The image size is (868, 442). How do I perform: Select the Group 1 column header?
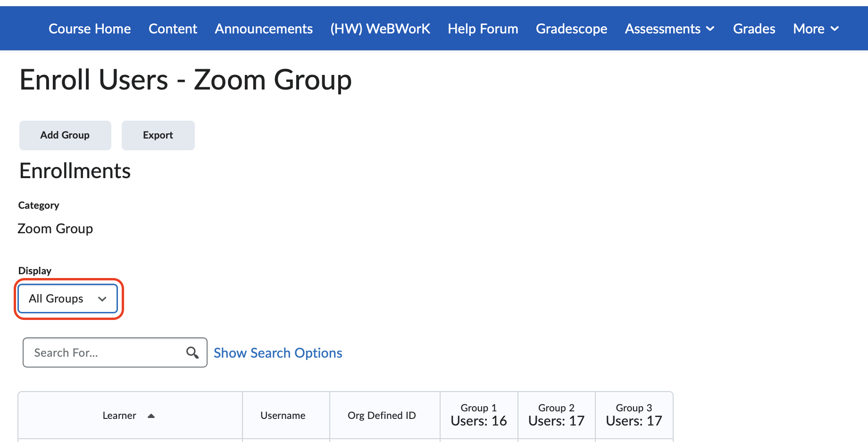478,415
